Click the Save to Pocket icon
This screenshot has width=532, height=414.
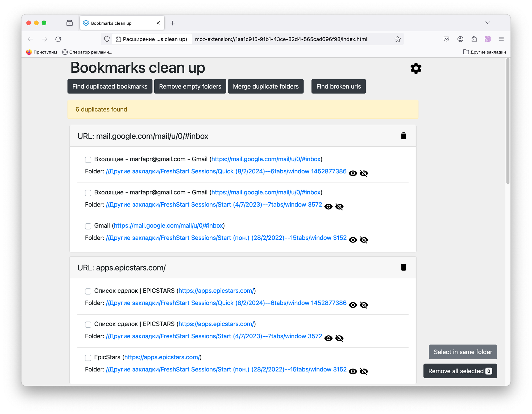(x=446, y=39)
